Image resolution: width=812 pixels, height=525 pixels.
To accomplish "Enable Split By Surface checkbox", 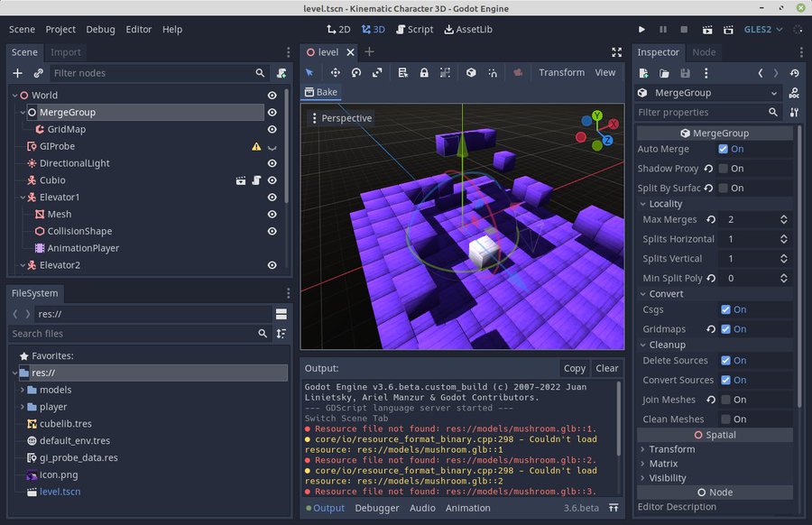I will click(723, 188).
